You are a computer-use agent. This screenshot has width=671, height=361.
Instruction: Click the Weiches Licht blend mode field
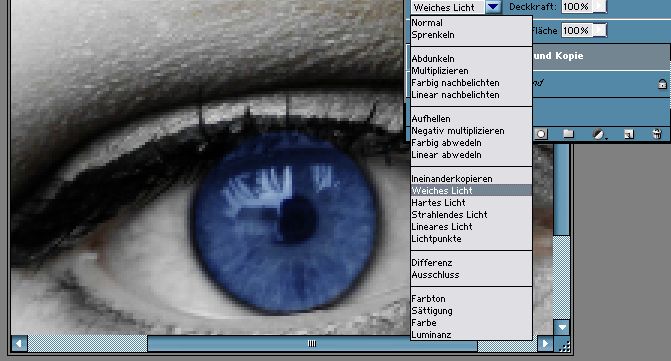coord(448,7)
